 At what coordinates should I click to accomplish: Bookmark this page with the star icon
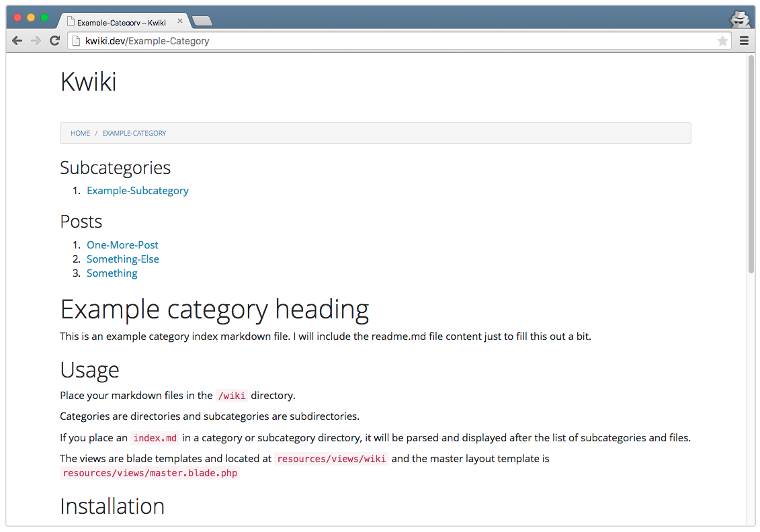click(722, 41)
